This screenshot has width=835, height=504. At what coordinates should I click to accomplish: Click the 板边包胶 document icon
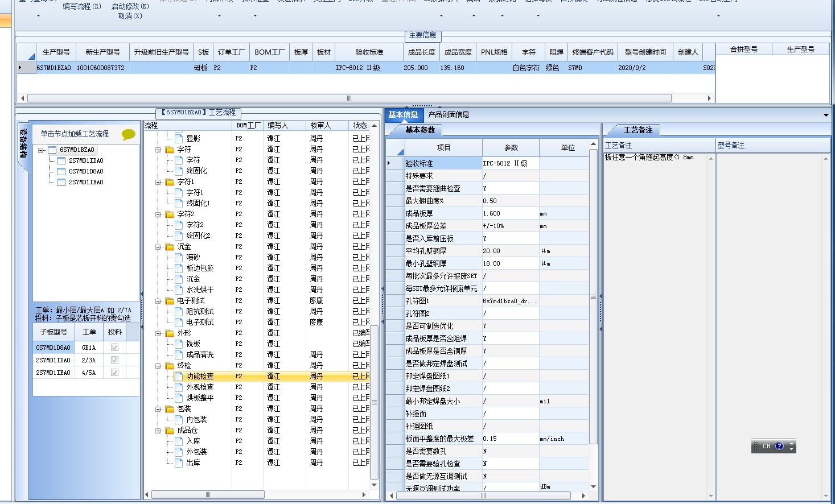click(179, 268)
